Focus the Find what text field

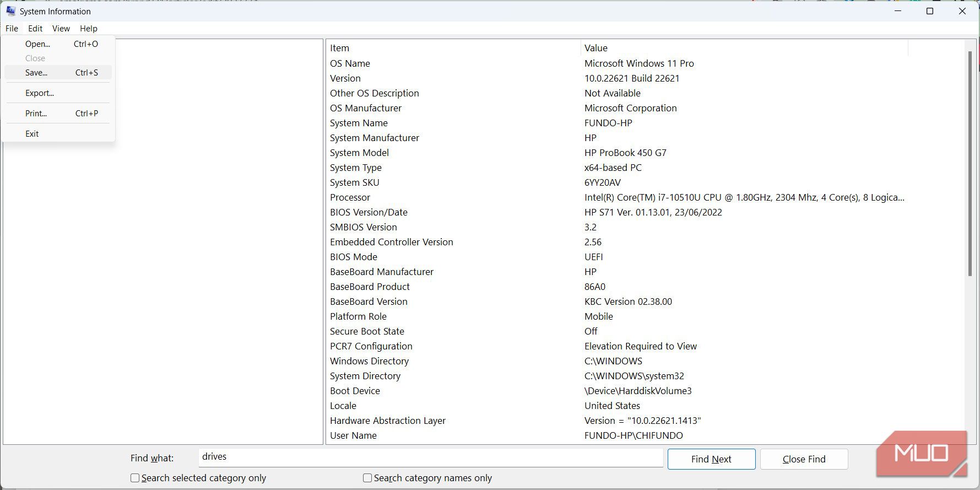(x=431, y=457)
